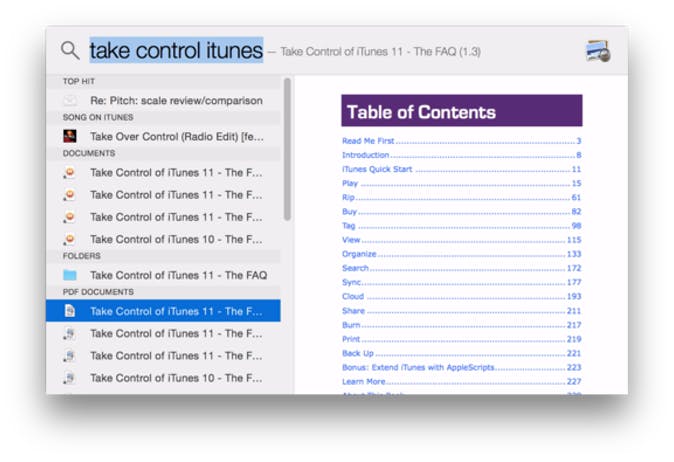674x462 pixels.
Task: Select 'Take Control of iTunes 10' under Documents
Action: 163,239
